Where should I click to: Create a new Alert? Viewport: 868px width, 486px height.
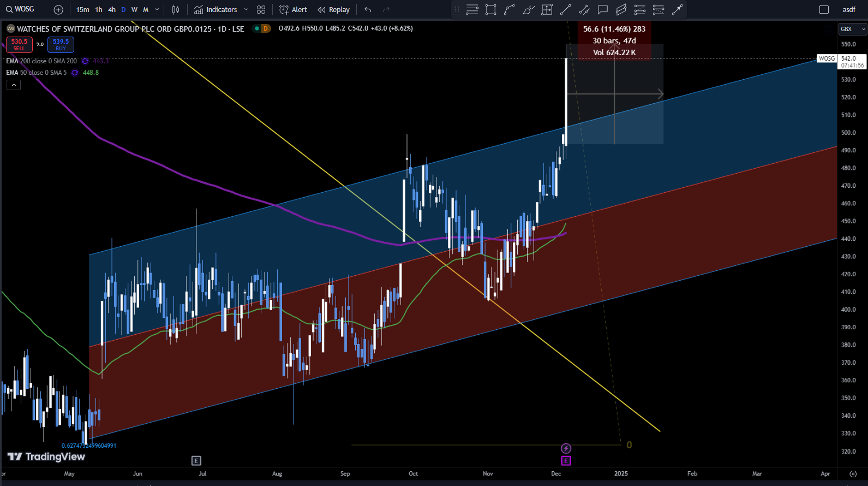pyautogui.click(x=294, y=10)
